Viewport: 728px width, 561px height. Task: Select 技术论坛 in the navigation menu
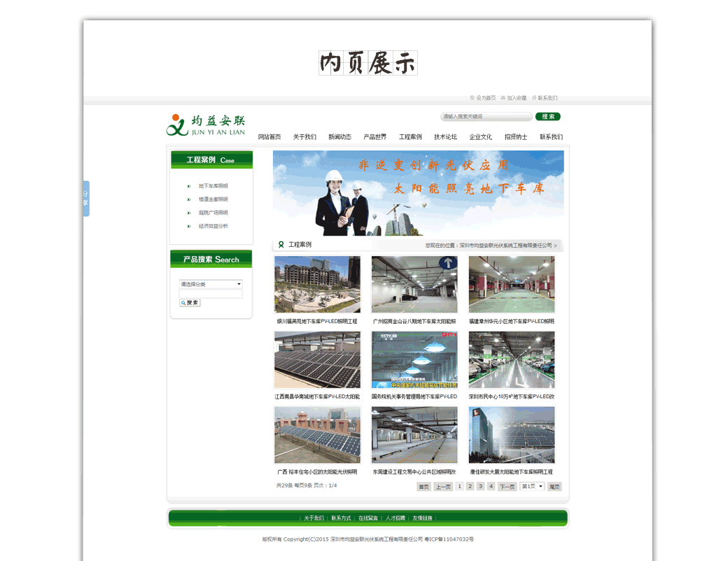pos(445,137)
